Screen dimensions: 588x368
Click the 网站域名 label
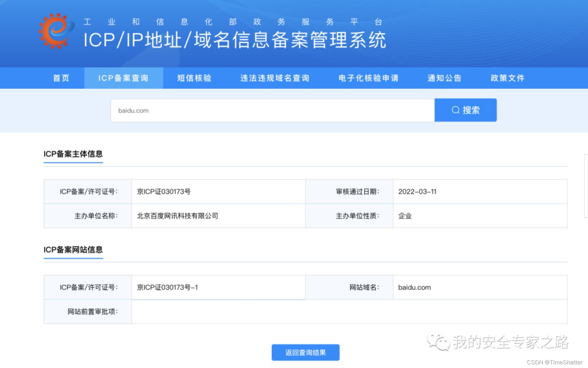(x=364, y=287)
